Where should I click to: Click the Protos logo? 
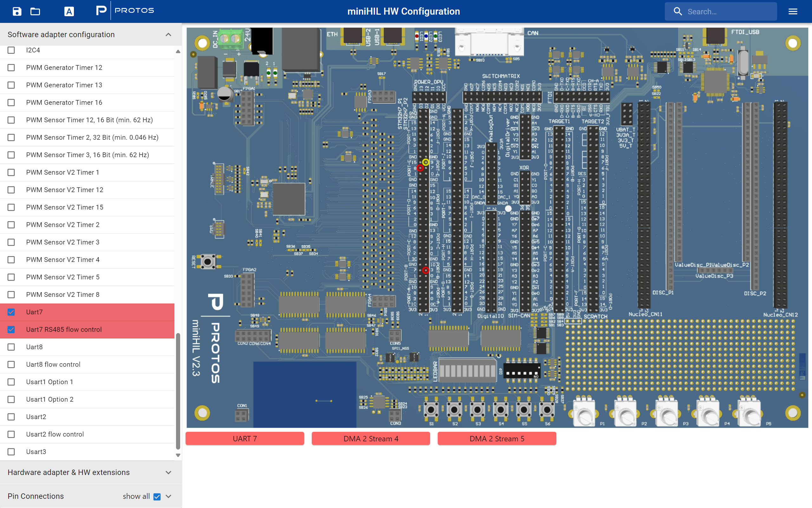pyautogui.click(x=125, y=10)
